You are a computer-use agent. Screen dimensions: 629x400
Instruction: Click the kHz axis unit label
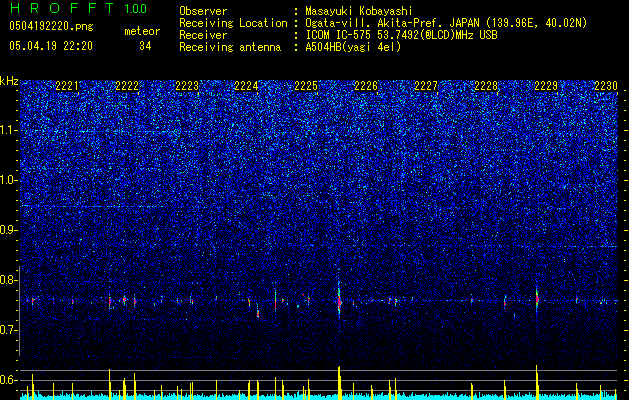click(9, 81)
